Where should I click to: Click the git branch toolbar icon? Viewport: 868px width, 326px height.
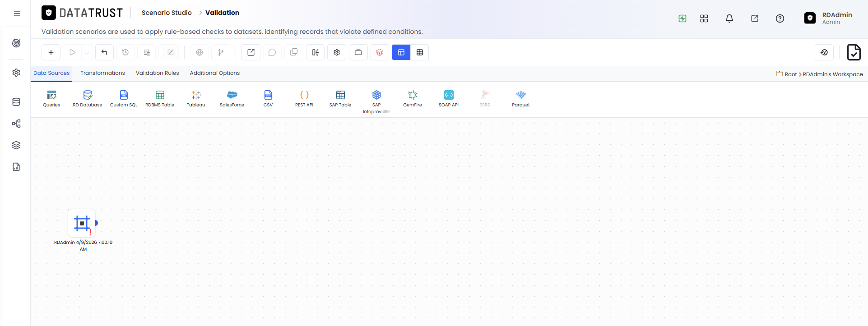[221, 52]
